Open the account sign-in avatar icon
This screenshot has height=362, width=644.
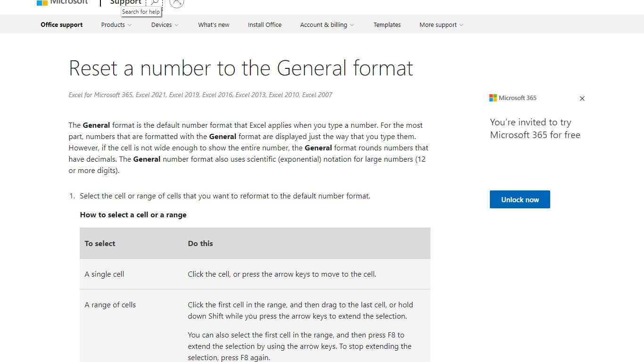tap(176, 2)
